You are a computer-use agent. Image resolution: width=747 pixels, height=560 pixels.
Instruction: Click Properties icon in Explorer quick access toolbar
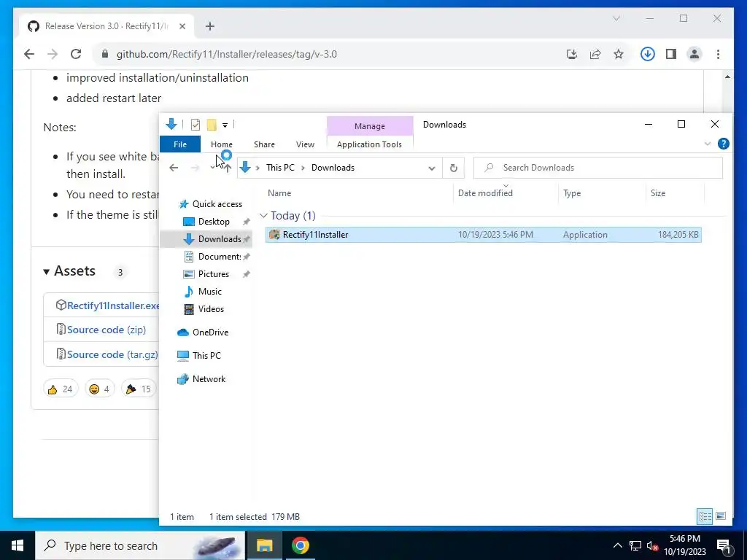(196, 125)
